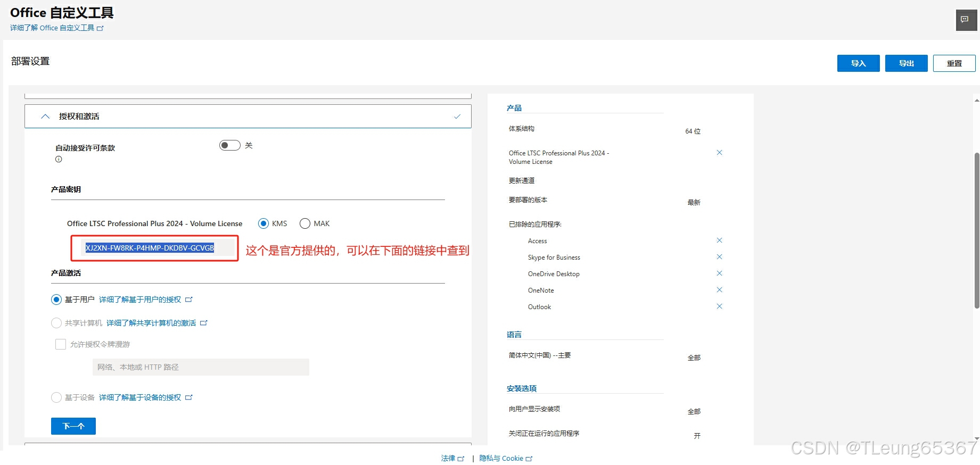The height and width of the screenshot is (465, 980).
Task: Click the 语言 section heading in summary
Action: click(x=514, y=335)
